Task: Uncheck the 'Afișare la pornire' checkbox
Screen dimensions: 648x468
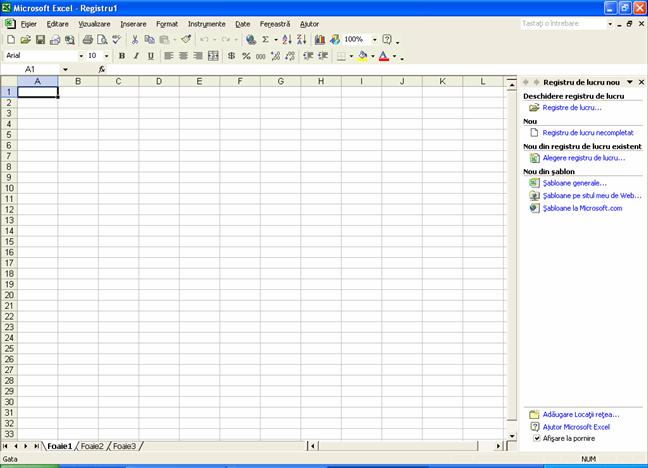Action: (536, 438)
